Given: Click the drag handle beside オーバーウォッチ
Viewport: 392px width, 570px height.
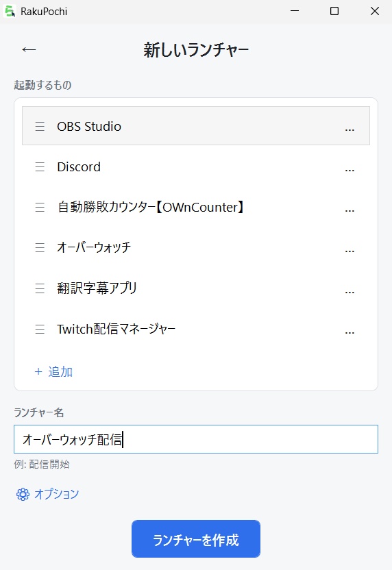Looking at the screenshot, I should click(40, 247).
